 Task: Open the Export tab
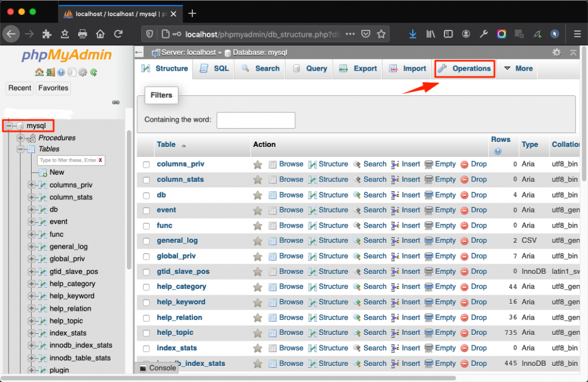pos(358,69)
